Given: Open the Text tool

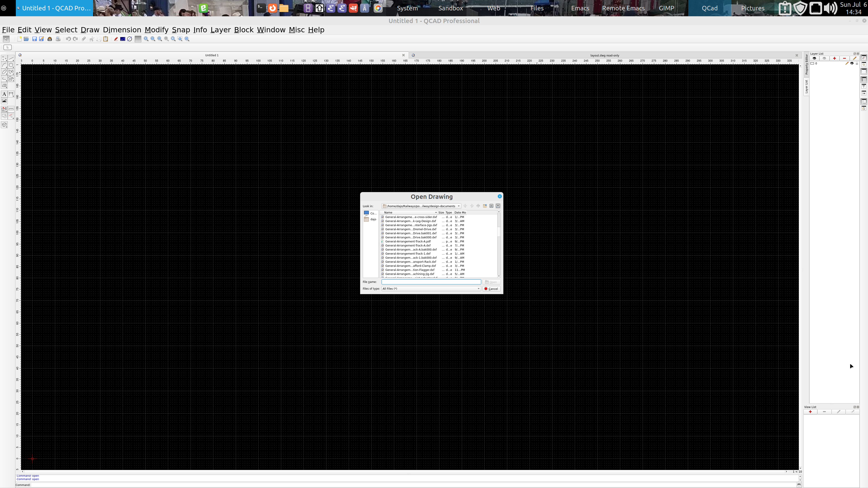Looking at the screenshot, I should [x=4, y=94].
